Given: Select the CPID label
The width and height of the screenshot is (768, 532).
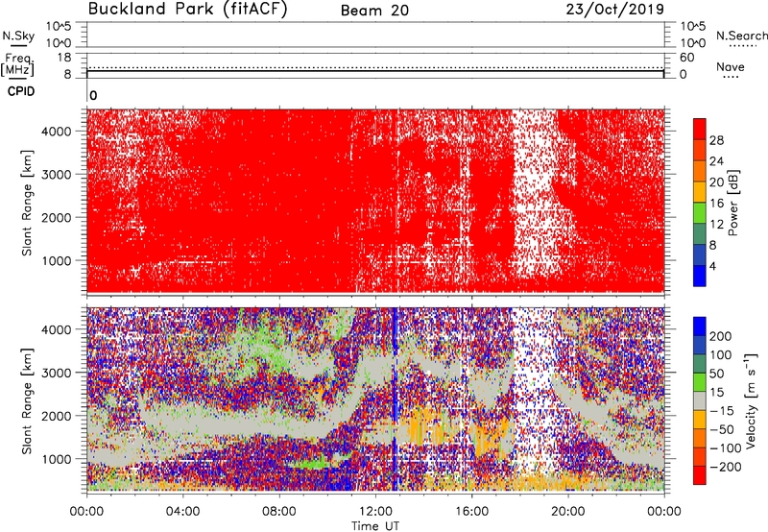Looking at the screenshot, I should click(x=21, y=91).
